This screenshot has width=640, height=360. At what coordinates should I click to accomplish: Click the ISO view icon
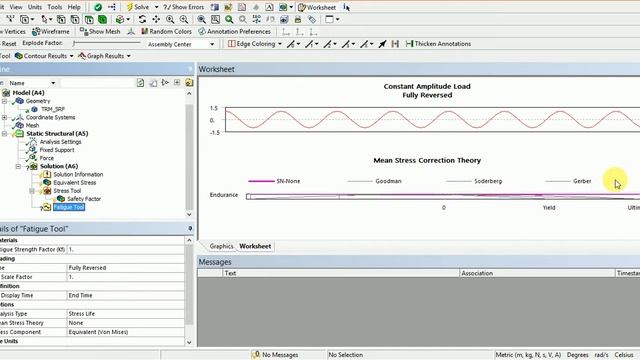(x=256, y=19)
